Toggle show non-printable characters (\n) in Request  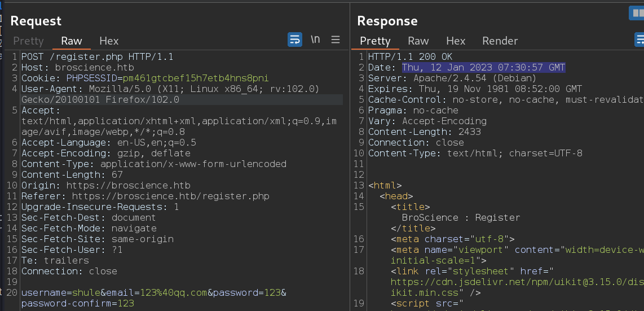pyautogui.click(x=315, y=40)
